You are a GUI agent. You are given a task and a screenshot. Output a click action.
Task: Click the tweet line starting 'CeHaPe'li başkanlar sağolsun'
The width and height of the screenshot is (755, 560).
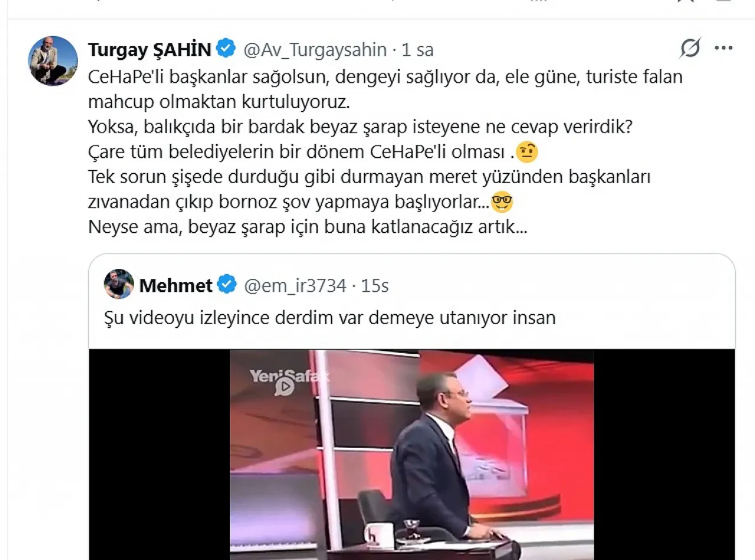pyautogui.click(x=385, y=77)
